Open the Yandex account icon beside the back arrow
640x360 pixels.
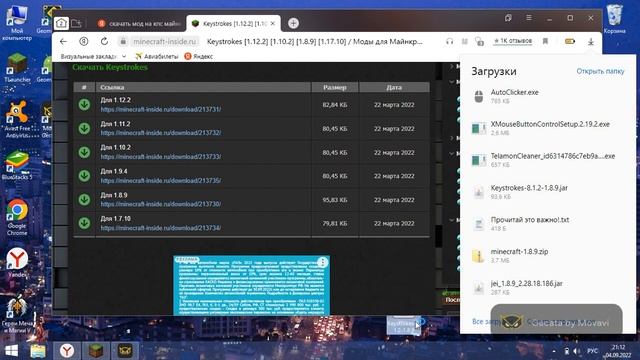click(84, 41)
